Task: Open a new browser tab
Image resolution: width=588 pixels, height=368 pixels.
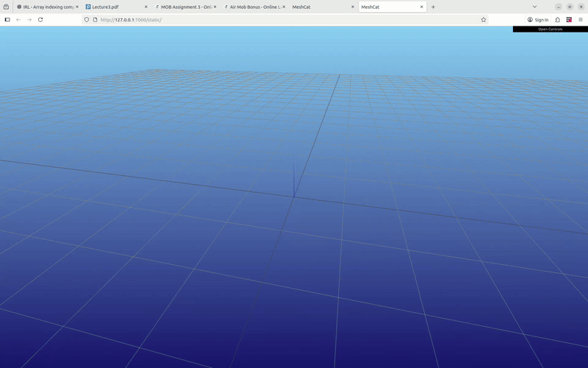Action: click(x=433, y=7)
